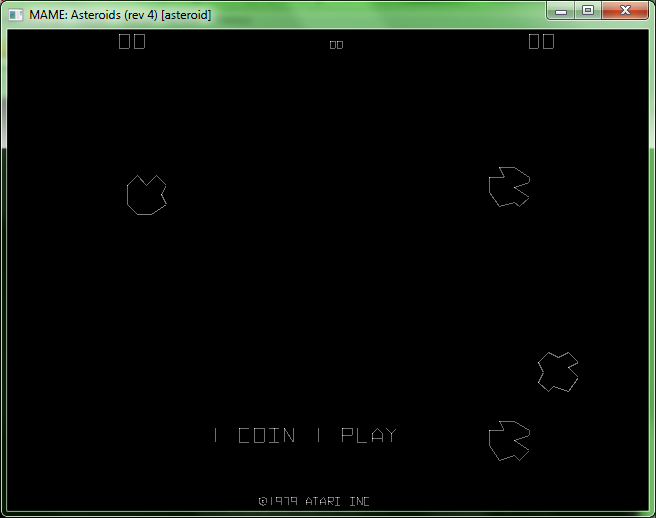
Task: Click the asteroid beneath the player two score
Action: (509, 187)
